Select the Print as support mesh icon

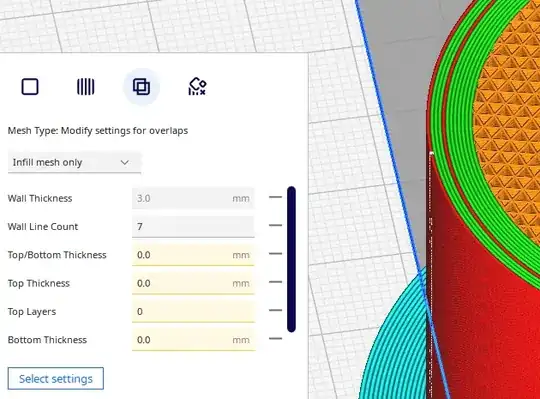tap(85, 86)
